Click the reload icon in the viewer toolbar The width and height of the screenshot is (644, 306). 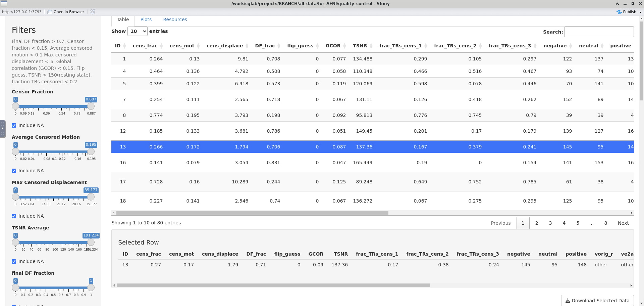(x=93, y=12)
